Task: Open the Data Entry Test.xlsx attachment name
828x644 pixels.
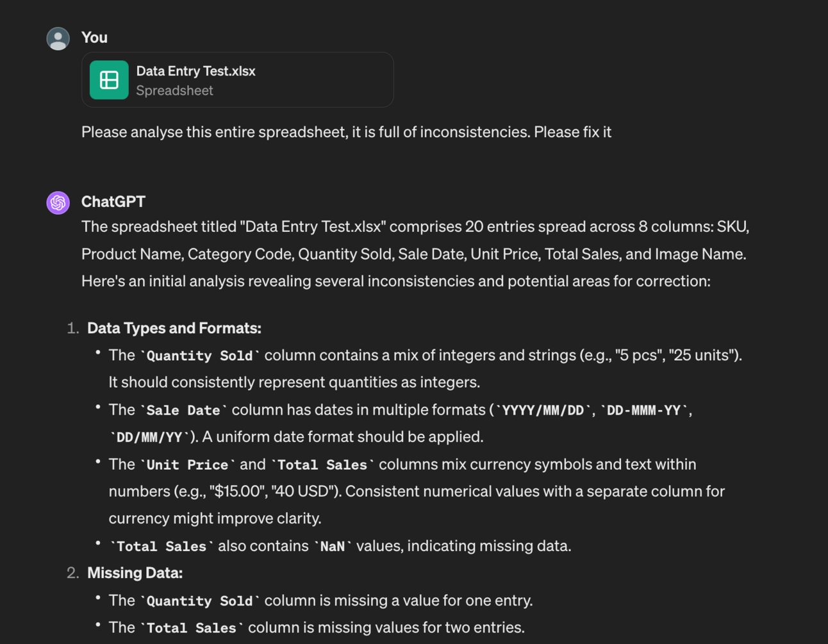Action: pos(195,71)
